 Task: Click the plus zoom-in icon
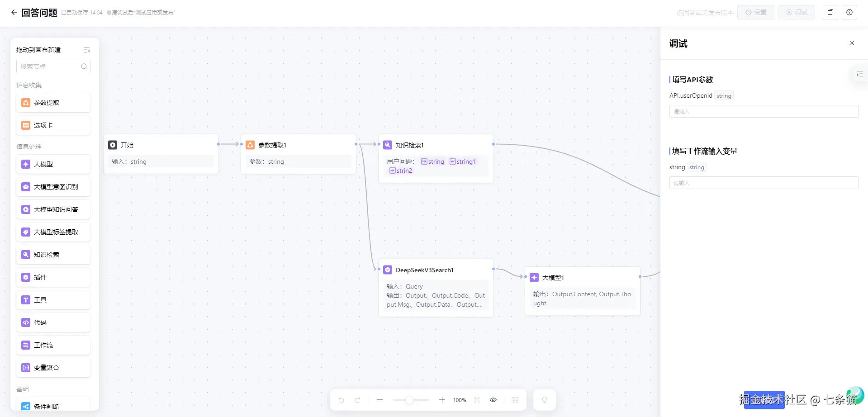tap(442, 400)
